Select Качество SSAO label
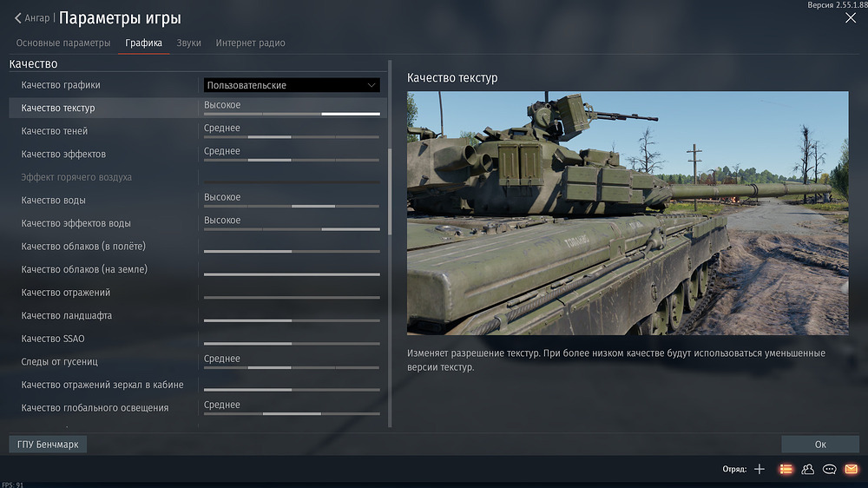The width and height of the screenshot is (868, 488). tap(53, 339)
